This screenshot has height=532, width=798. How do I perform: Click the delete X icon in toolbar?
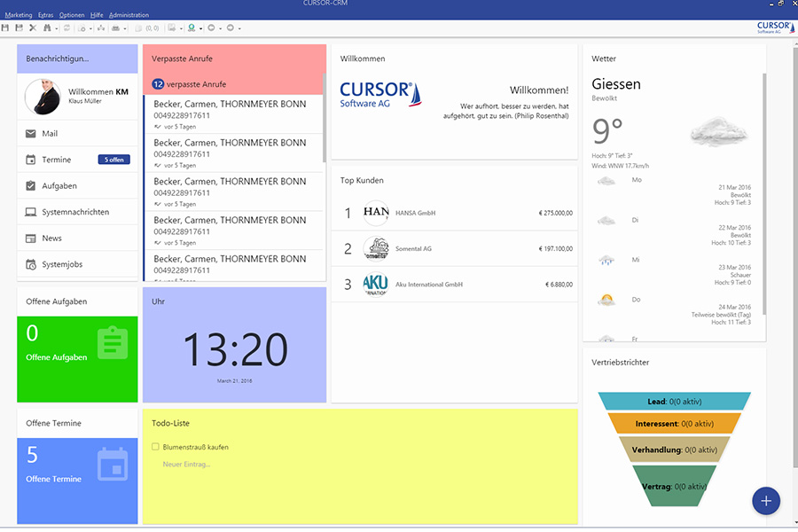pos(33,28)
